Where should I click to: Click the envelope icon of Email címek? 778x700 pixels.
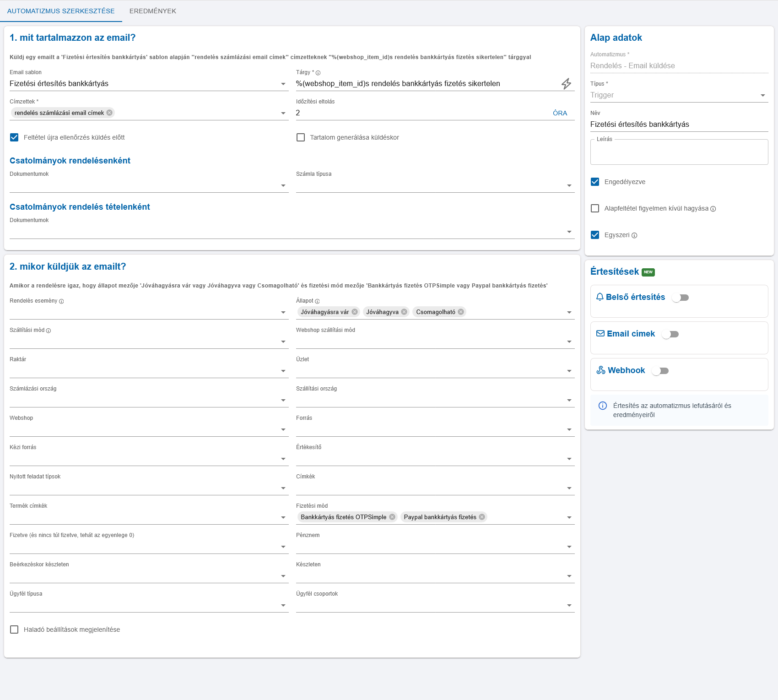click(600, 334)
